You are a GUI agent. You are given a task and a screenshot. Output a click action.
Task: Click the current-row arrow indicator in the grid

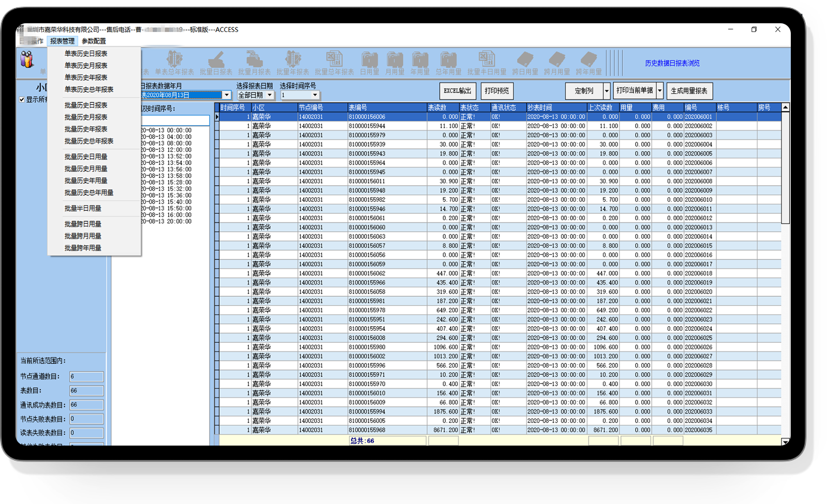click(x=217, y=117)
